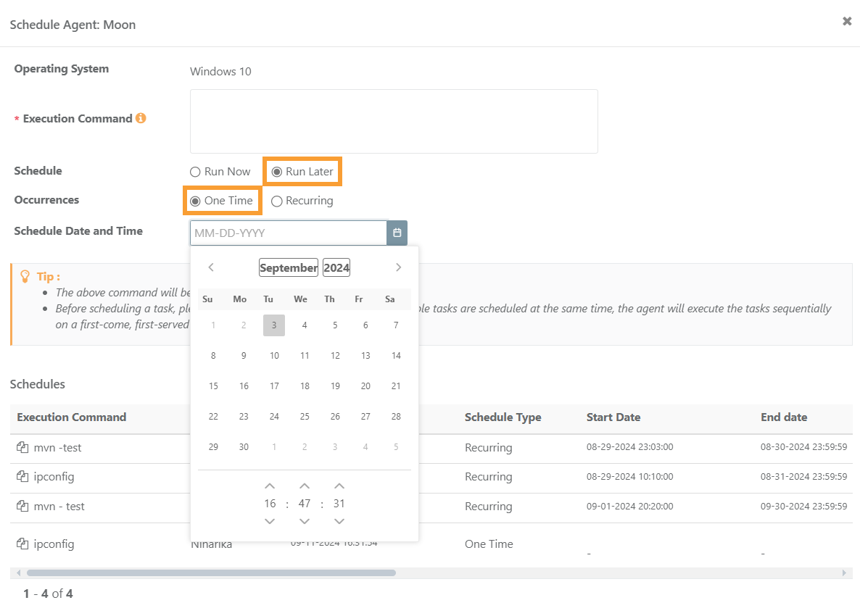The width and height of the screenshot is (860, 616).
Task: Click inside the Execution Command text area
Action: coord(394,120)
